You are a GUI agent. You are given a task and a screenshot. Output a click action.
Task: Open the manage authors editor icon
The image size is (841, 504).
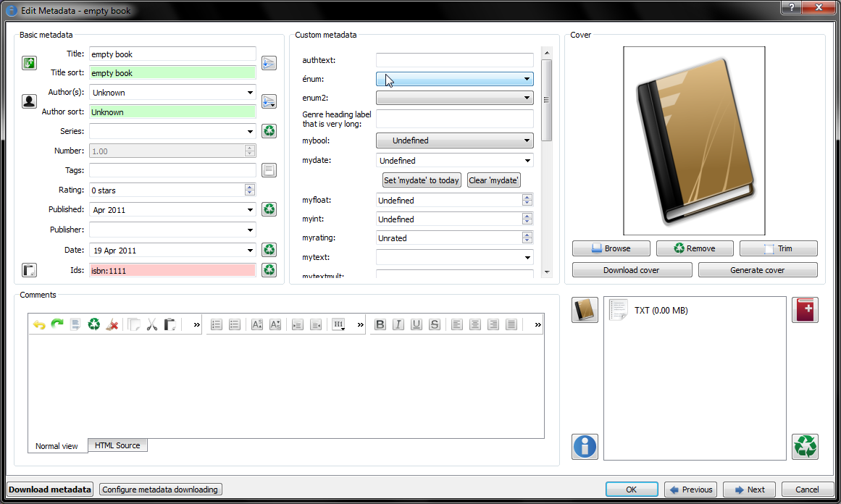point(29,101)
